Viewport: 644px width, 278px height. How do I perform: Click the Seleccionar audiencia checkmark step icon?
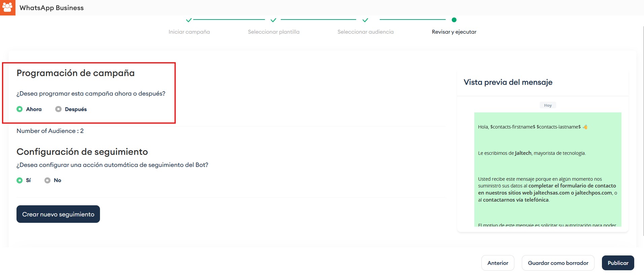click(x=365, y=20)
